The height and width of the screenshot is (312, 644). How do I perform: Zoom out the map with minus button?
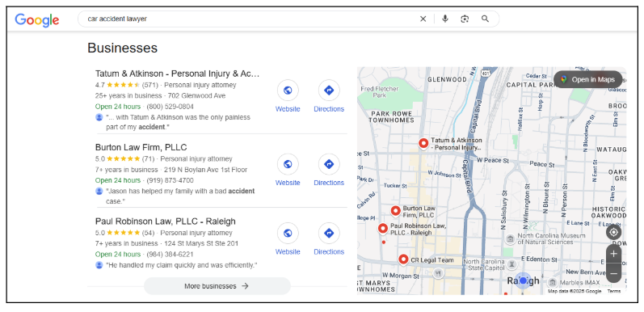tap(613, 273)
